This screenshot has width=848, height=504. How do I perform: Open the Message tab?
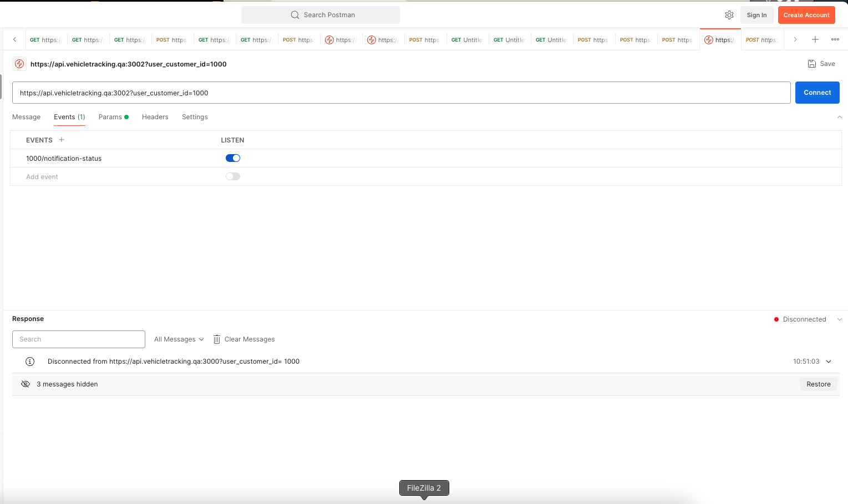(x=27, y=117)
